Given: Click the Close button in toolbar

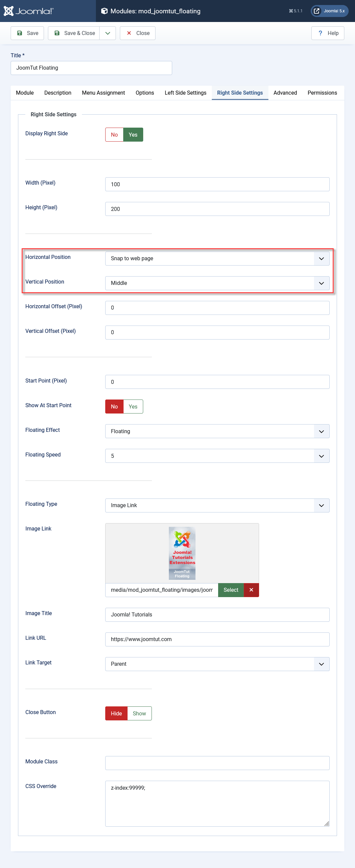Looking at the screenshot, I should [138, 33].
